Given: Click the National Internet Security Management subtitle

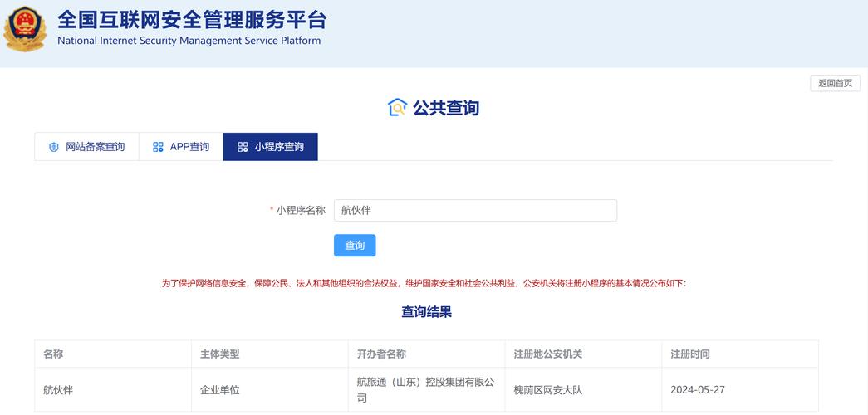Looking at the screenshot, I should (x=189, y=41).
